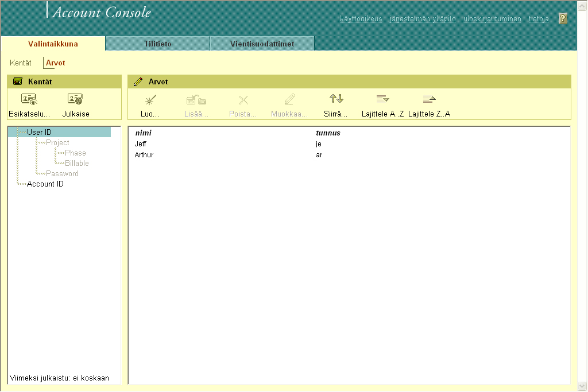This screenshot has width=588, height=392.
Task: Select the Jeff row in values
Action: (x=141, y=144)
